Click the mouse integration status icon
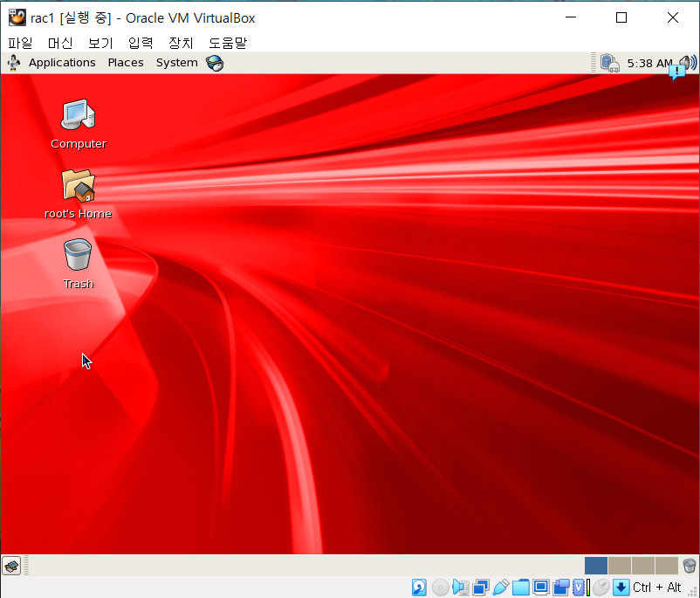 pos(601,588)
